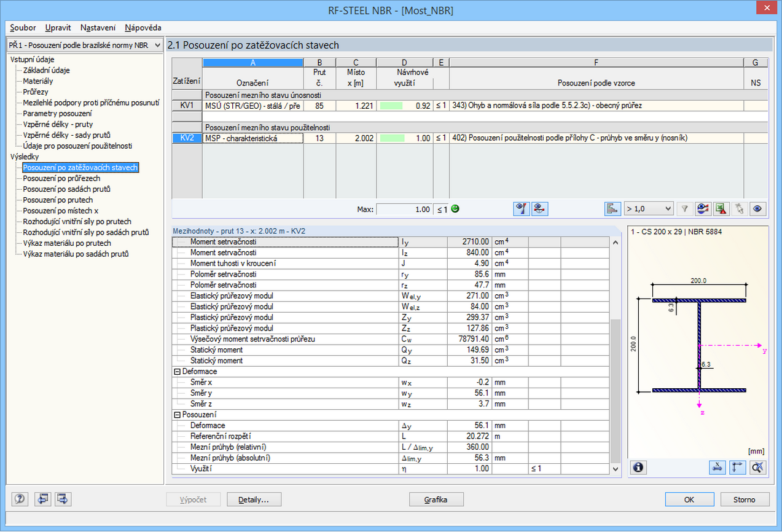Open Rozhodující vnitřní síly po prutech
The width and height of the screenshot is (782, 532).
[x=77, y=221]
